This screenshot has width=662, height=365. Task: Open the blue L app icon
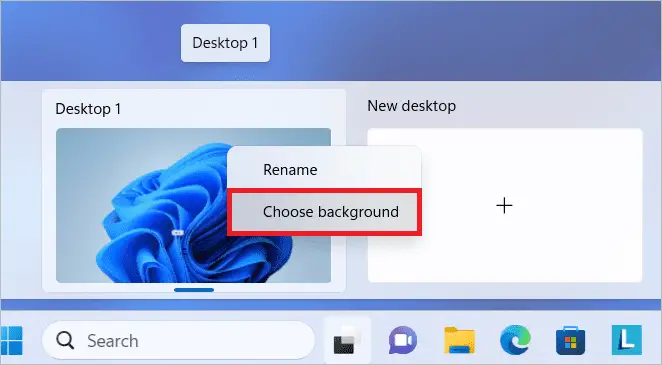click(627, 340)
